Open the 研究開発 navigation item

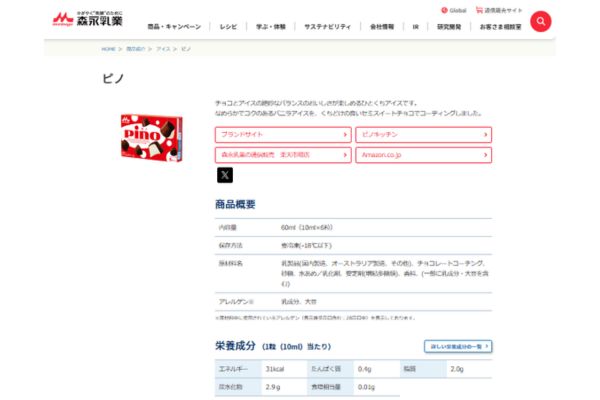point(448,26)
